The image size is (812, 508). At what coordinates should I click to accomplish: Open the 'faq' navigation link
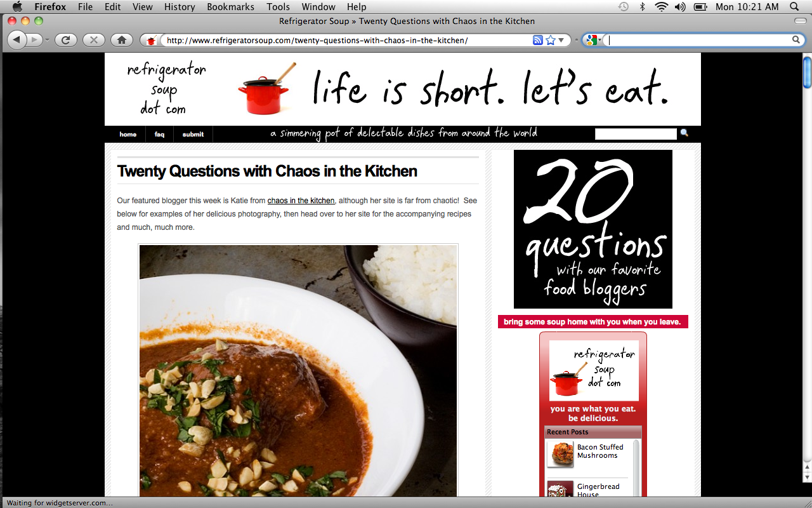click(159, 134)
